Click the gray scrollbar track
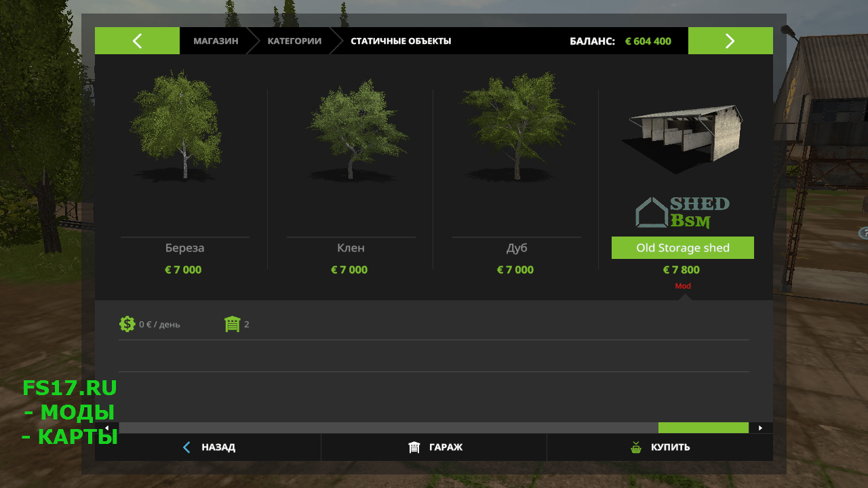Viewport: 868px width, 488px height. pyautogui.click(x=389, y=428)
